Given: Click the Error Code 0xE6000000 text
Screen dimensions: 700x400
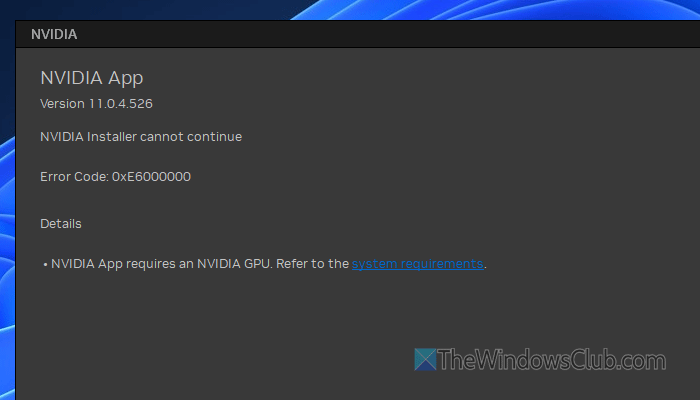Looking at the screenshot, I should click(115, 177).
